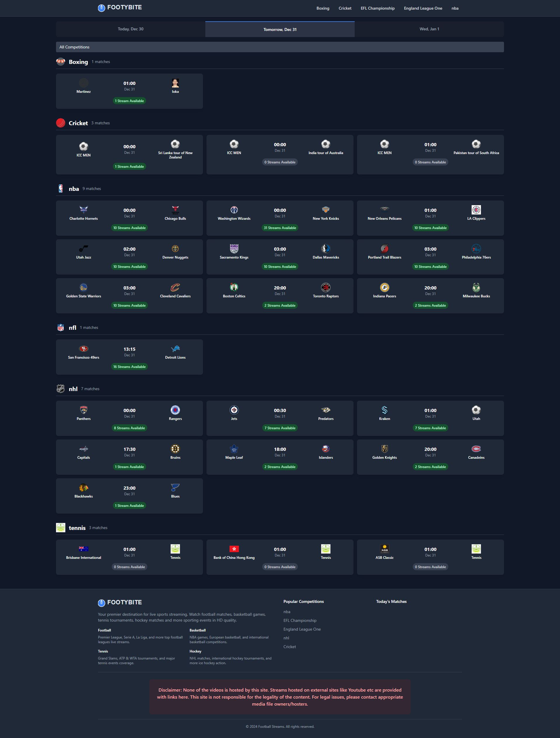Click the Detroit Lions logo

[175, 349]
